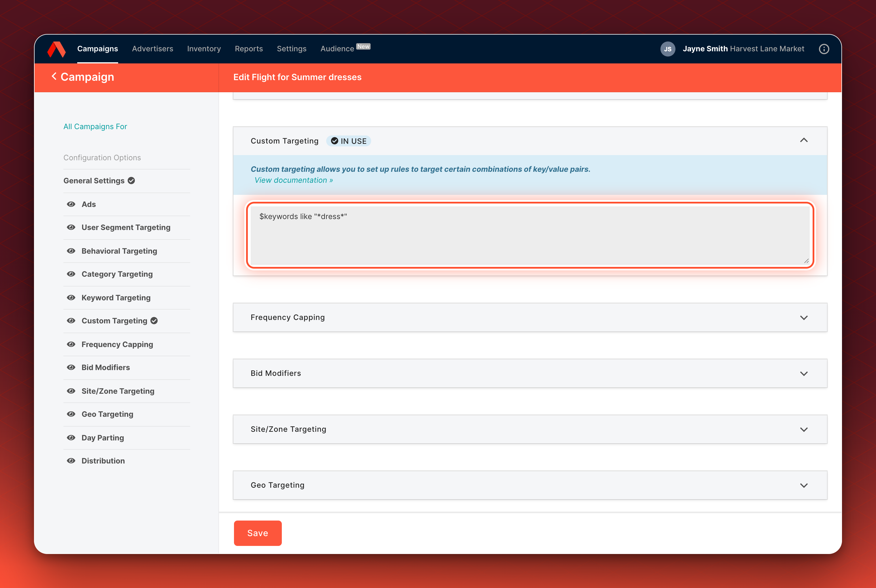876x588 pixels.
Task: Select General Settings in sidebar
Action: pos(94,180)
